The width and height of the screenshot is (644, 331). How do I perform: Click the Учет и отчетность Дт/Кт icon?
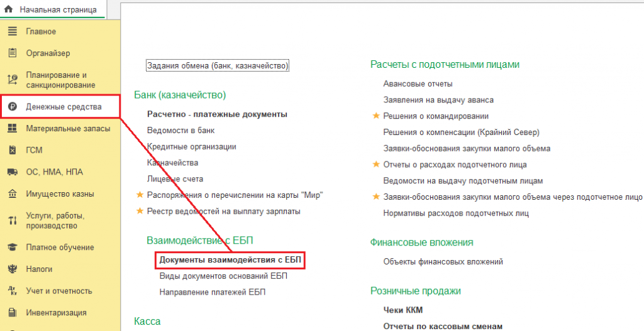(x=13, y=291)
